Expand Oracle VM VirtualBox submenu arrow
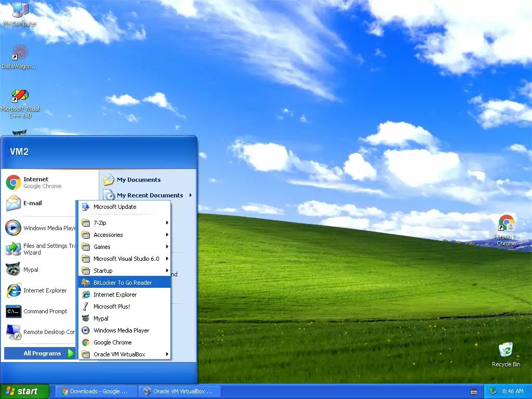Viewport: 532px width, 399px height. (x=167, y=354)
